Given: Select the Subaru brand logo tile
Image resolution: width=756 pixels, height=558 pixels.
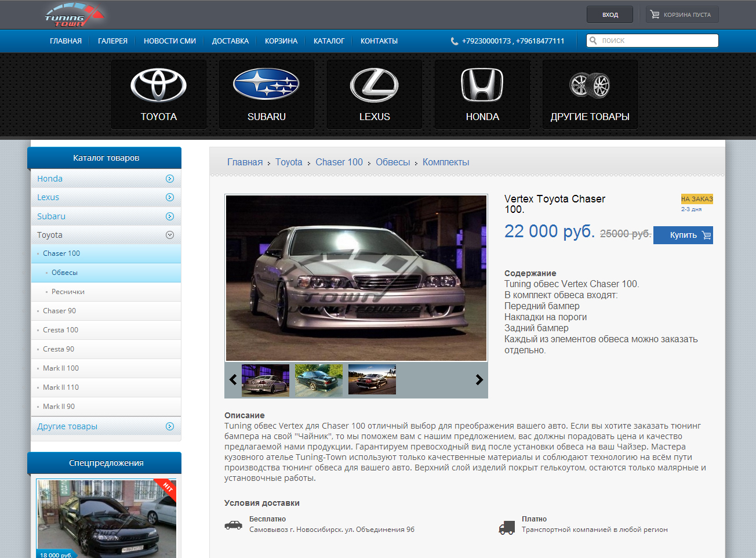Looking at the screenshot, I should [267, 94].
